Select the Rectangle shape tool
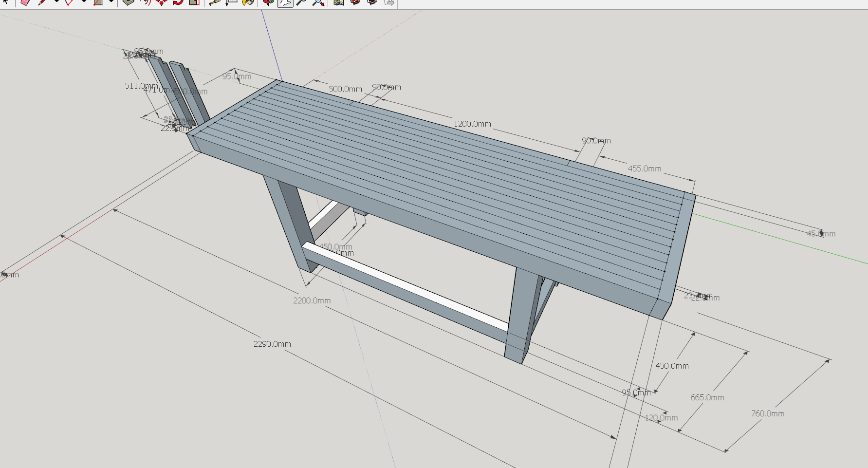 (97, 2)
